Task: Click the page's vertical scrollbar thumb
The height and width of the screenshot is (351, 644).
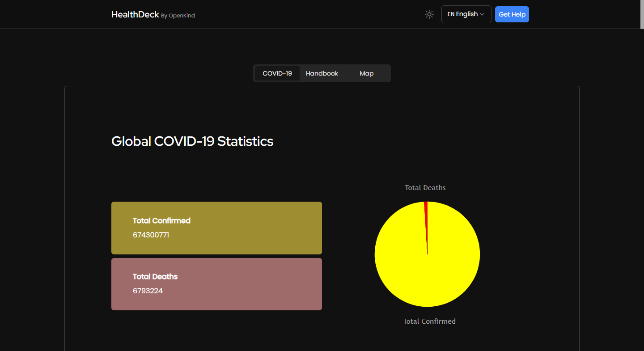Action: (x=642, y=15)
